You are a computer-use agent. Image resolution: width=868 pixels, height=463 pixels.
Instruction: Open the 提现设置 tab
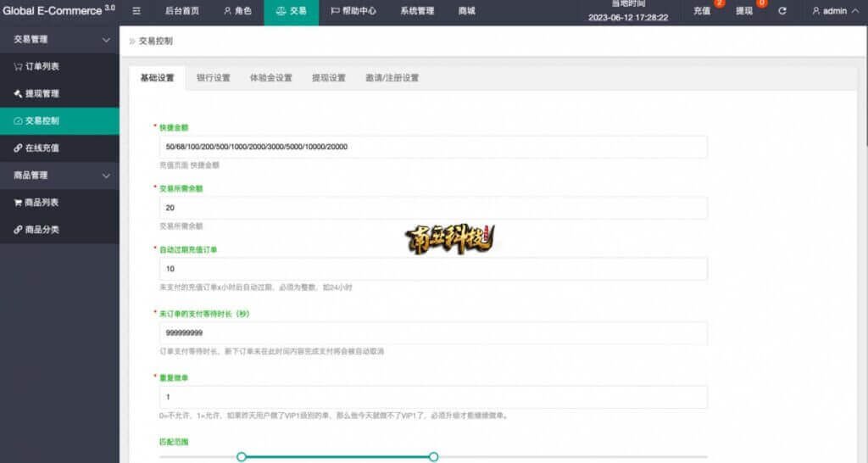pos(329,78)
